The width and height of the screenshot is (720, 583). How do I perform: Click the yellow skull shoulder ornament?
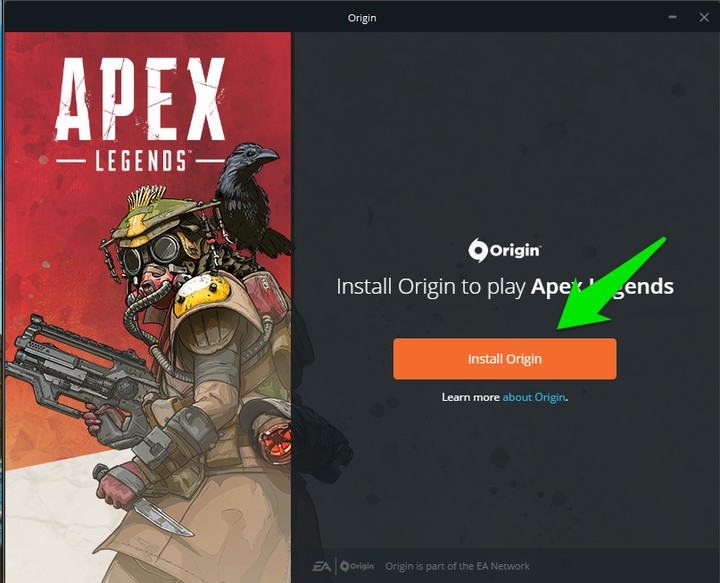(x=202, y=294)
